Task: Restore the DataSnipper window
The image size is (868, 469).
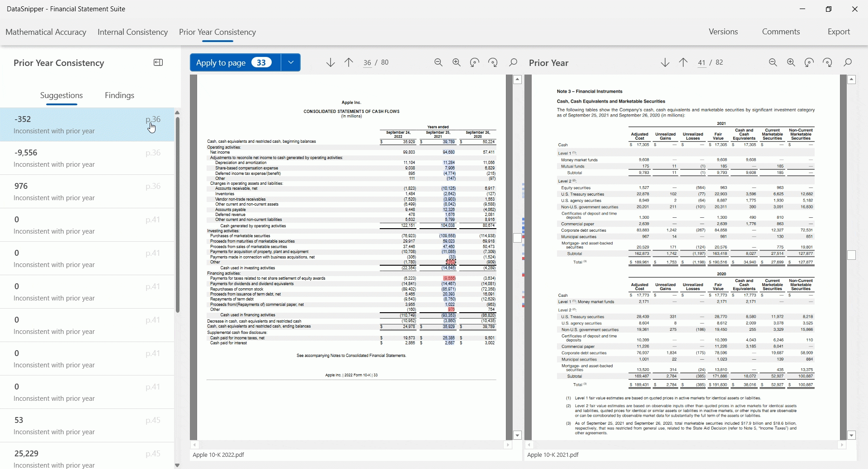Action: click(829, 9)
